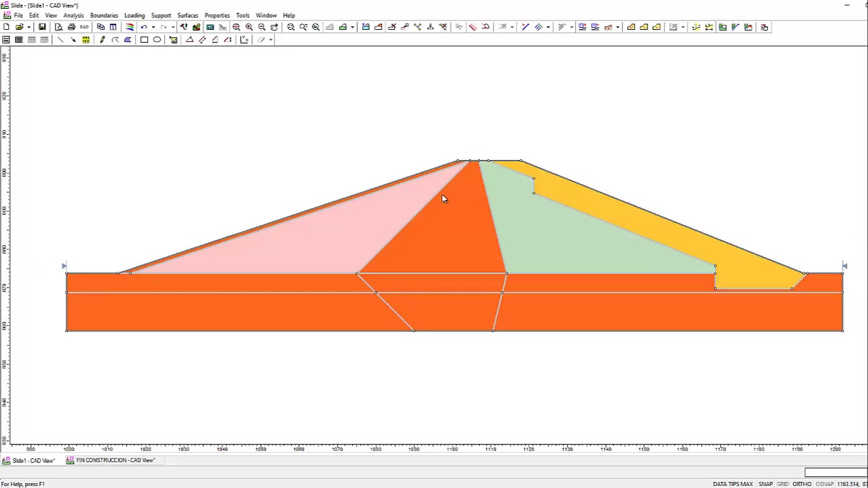Click the last icon on the top toolbar
This screenshot has height=488, width=868.
point(764,27)
